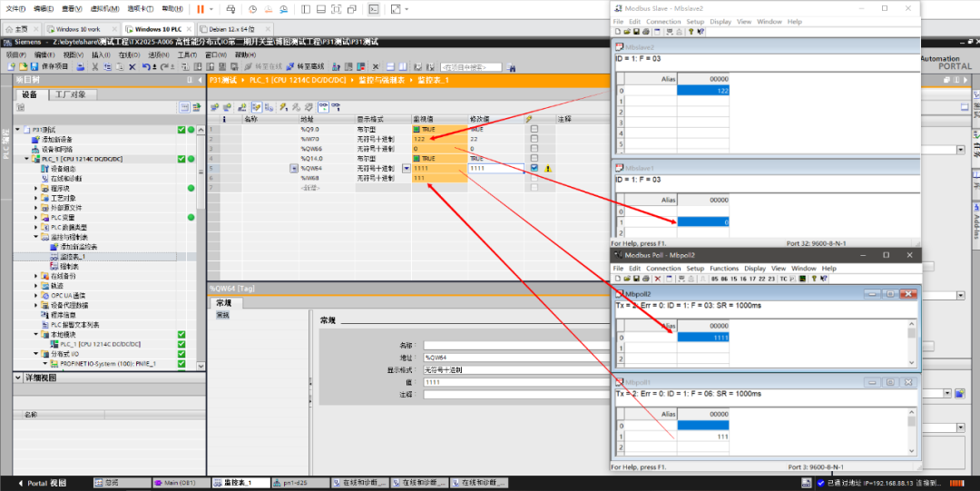This screenshot has height=491, width=980.
Task: Check the modify checkbox in %Q9.0 row
Action: click(x=534, y=129)
